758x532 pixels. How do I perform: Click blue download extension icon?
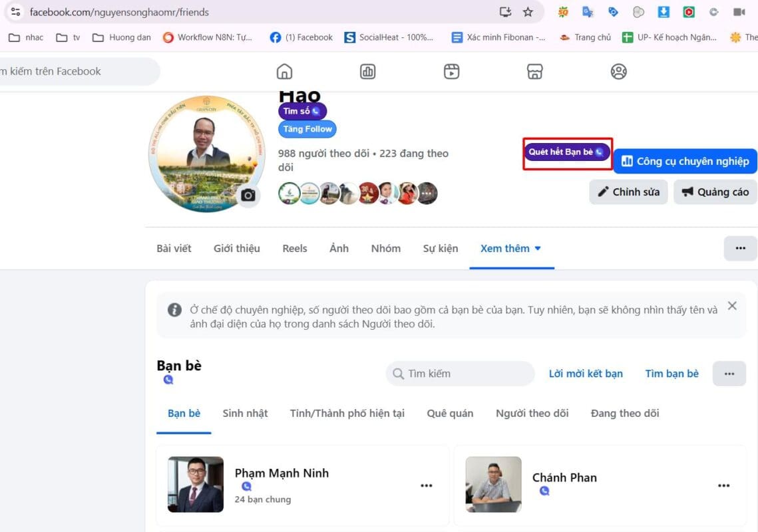tap(663, 12)
